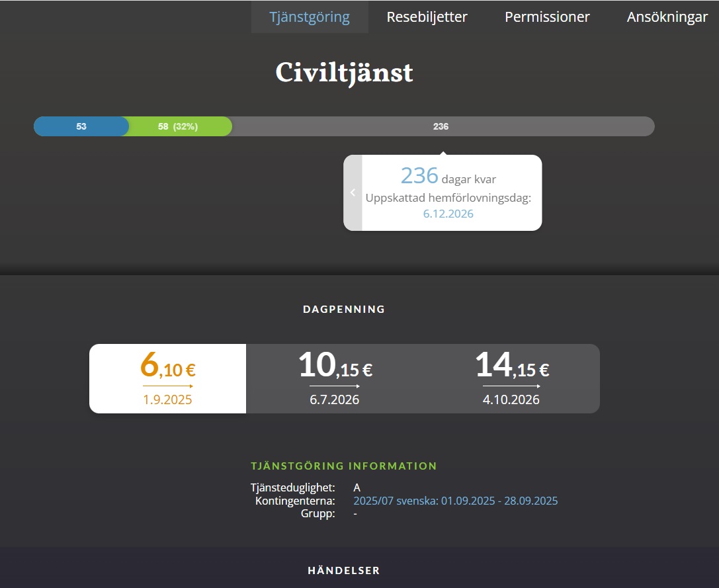This screenshot has width=719, height=588.
Task: Choose the 14,15 € daily allowance amount
Action: pyautogui.click(x=512, y=364)
